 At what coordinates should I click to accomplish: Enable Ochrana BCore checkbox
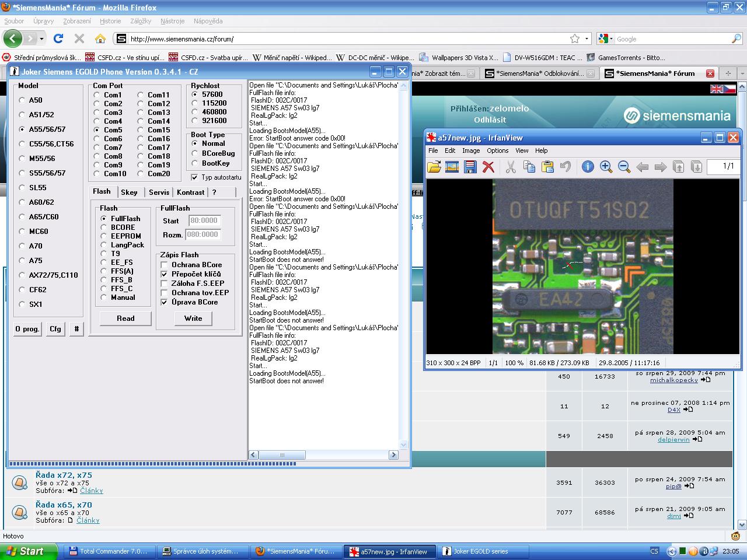pos(164,265)
